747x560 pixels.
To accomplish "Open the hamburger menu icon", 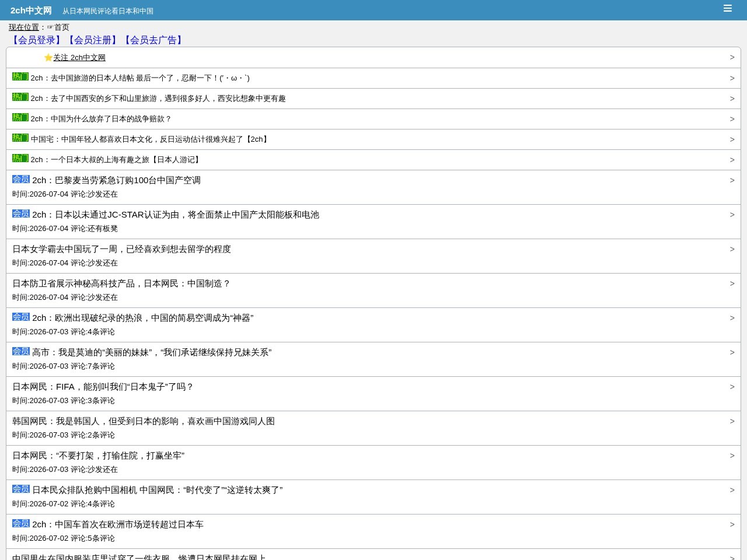I will point(727,8).
